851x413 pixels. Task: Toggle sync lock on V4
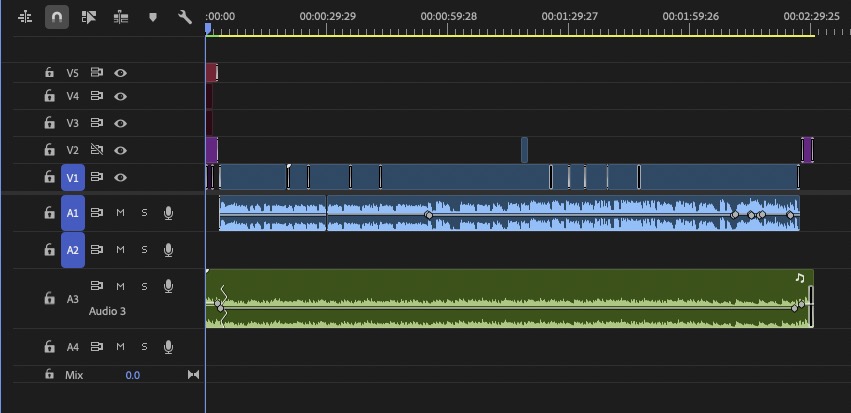point(97,96)
